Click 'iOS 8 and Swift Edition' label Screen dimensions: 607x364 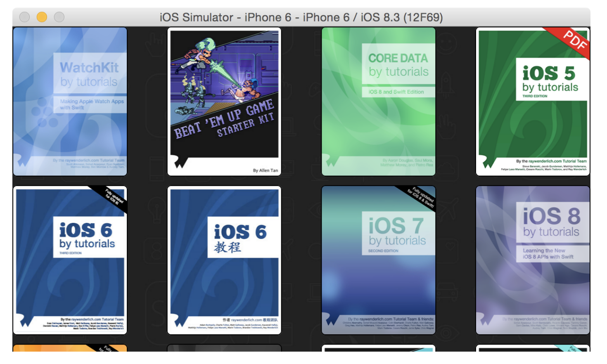coord(396,92)
